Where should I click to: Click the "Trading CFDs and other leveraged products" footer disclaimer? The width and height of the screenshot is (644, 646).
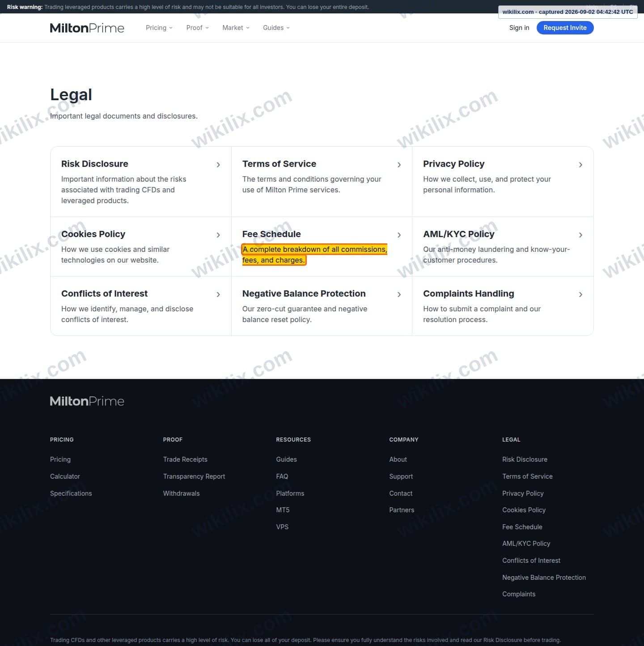point(305,640)
